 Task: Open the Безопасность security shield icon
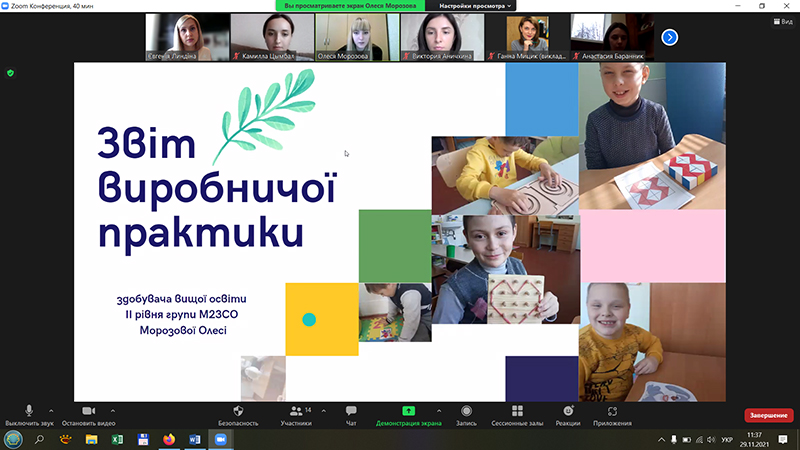[x=238, y=411]
